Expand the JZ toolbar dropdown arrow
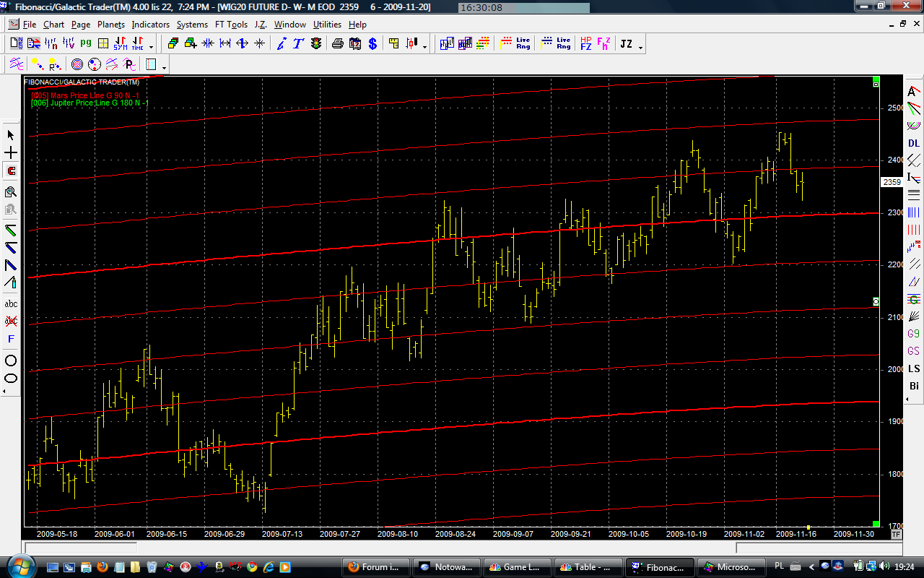924x578 pixels. (640, 47)
